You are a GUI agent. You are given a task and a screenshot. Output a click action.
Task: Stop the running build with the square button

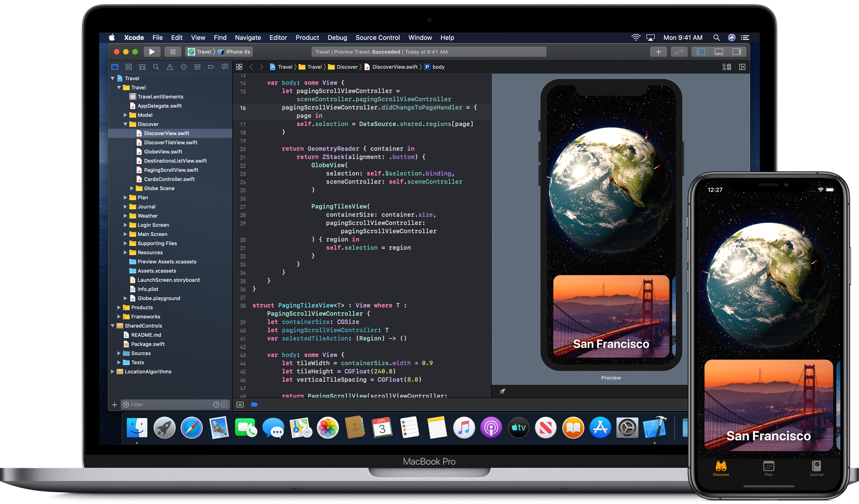click(x=173, y=52)
